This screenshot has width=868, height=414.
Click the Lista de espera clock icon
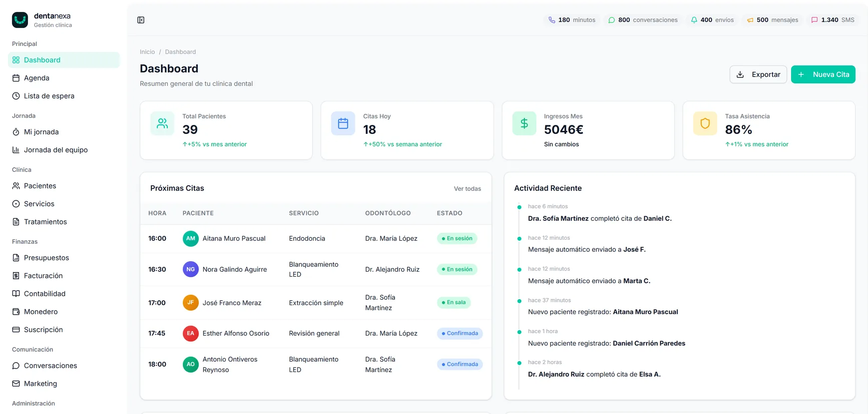pyautogui.click(x=16, y=96)
